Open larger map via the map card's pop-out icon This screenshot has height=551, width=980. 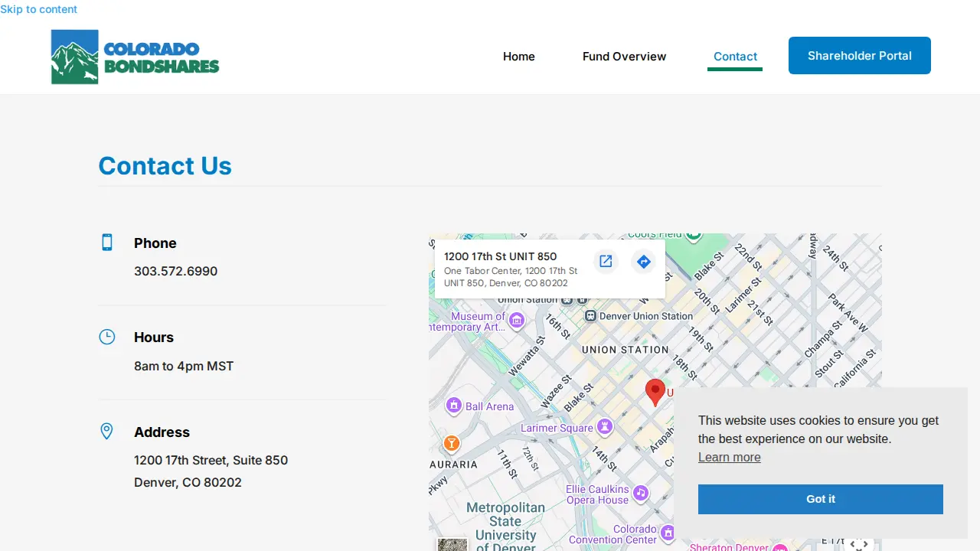606,262
